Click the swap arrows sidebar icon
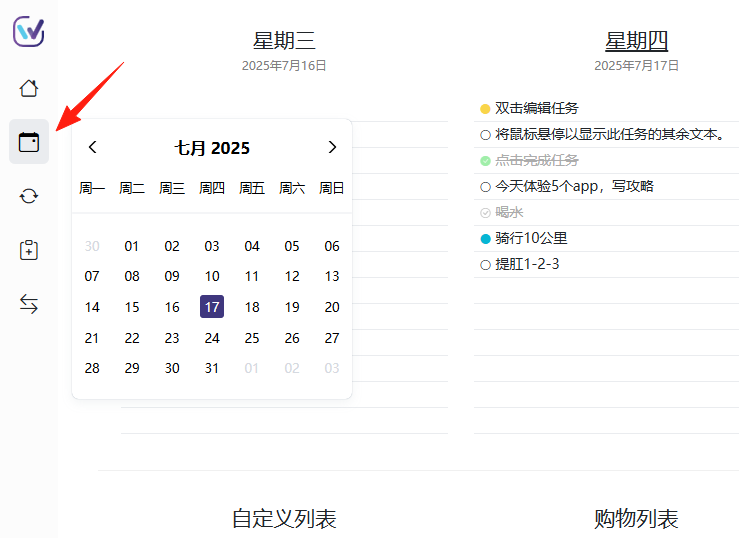This screenshot has width=739, height=538. pyautogui.click(x=29, y=304)
